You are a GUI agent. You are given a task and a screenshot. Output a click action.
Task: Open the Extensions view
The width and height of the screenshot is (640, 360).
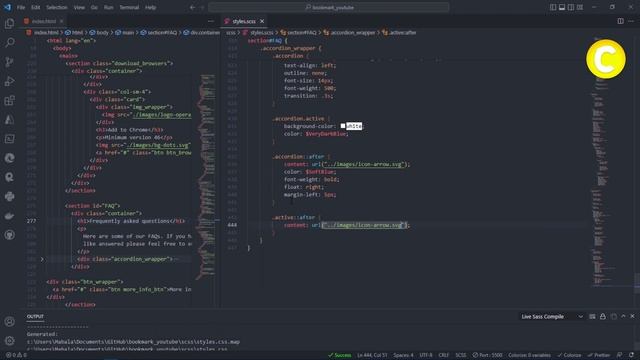[9, 100]
